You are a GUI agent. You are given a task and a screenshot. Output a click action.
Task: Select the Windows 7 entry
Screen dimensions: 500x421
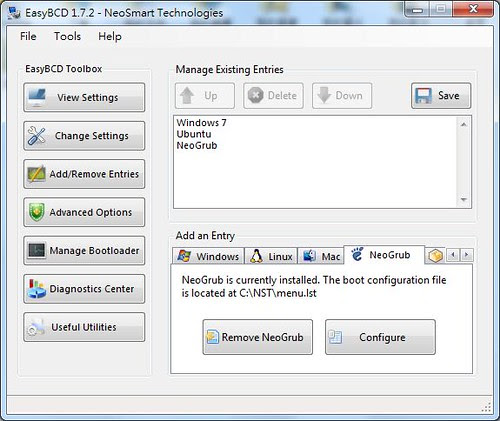point(201,122)
